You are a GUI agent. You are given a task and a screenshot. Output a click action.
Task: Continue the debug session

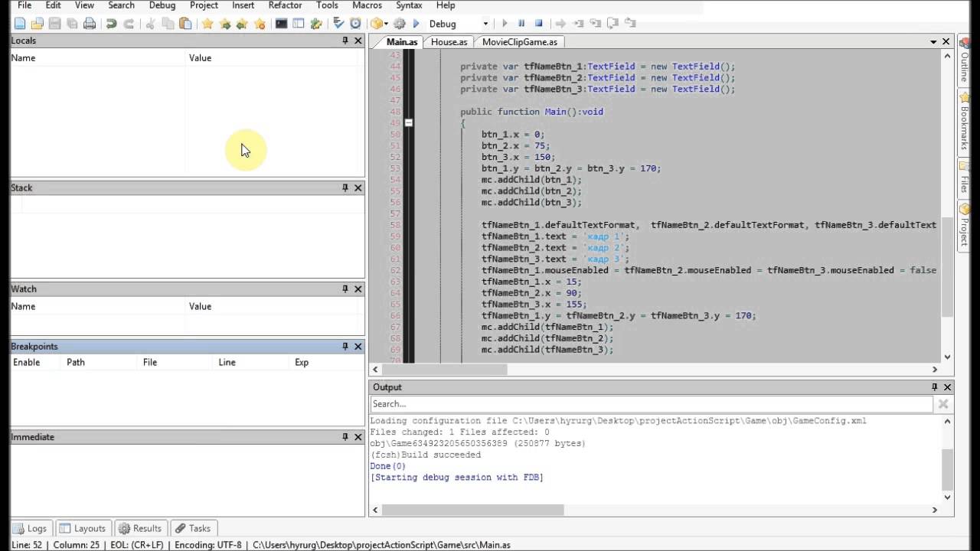click(x=505, y=24)
